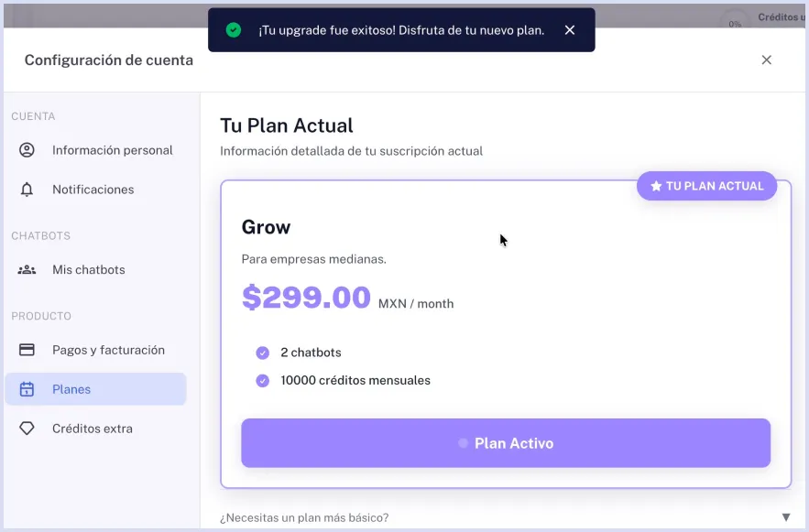Open the ¿Necesitas un plan más básico? link

coord(302,516)
